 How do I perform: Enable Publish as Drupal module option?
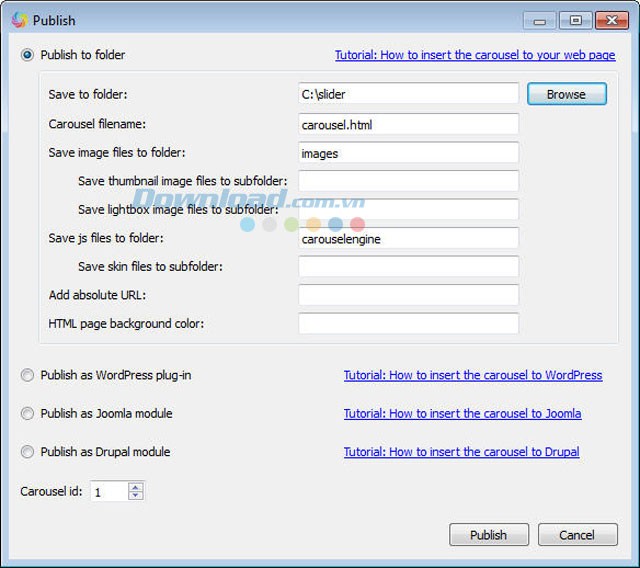pos(28,452)
